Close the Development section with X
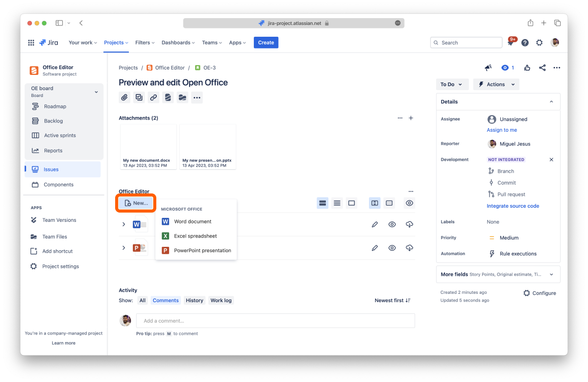The image size is (588, 382). pyautogui.click(x=551, y=160)
